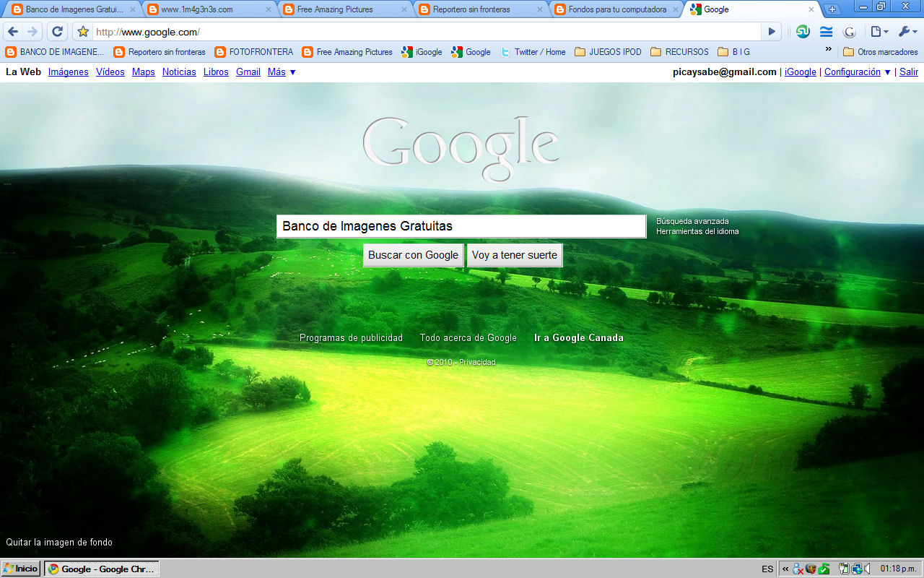Open the Noticias link in top navigation
Image resolution: width=924 pixels, height=578 pixels.
coord(179,72)
